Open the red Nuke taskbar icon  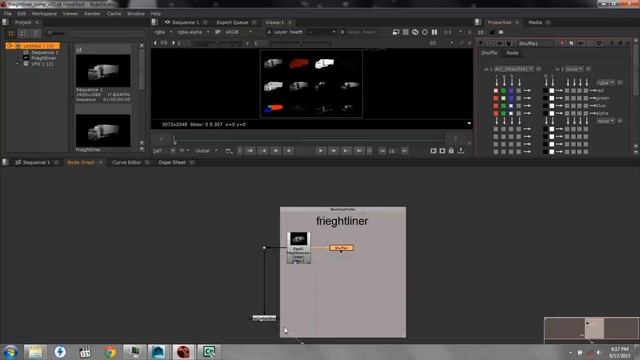click(183, 352)
